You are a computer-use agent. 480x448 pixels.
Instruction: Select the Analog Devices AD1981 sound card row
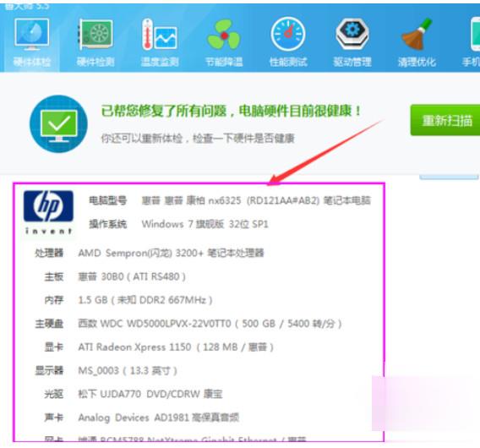142,418
